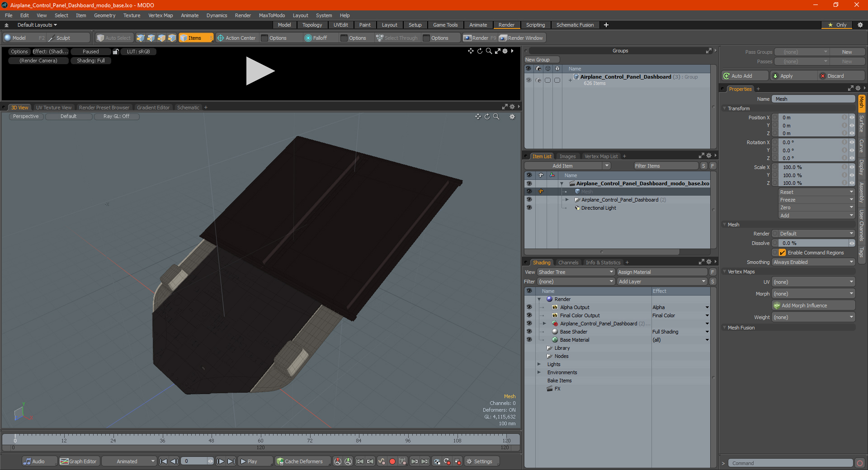
Task: Open the Geometry menu
Action: pos(104,15)
